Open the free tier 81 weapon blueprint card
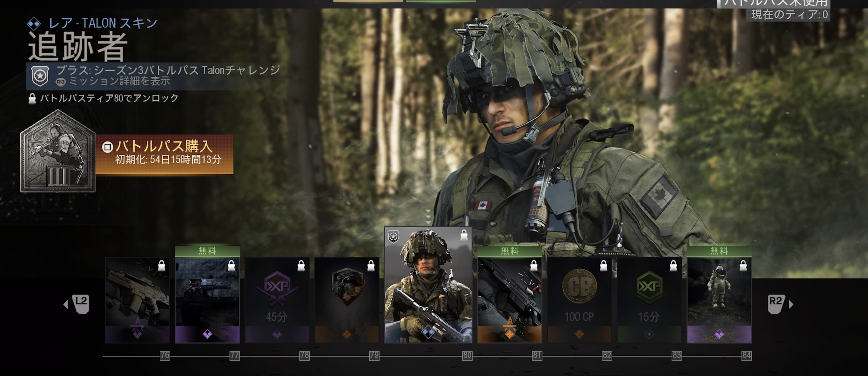 [x=510, y=300]
